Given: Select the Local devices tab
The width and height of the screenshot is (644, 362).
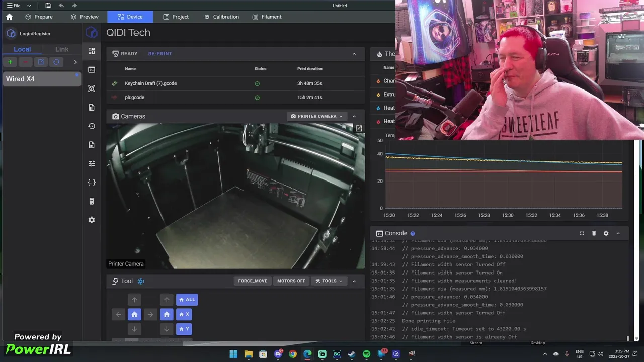Looking at the screenshot, I should point(22,49).
